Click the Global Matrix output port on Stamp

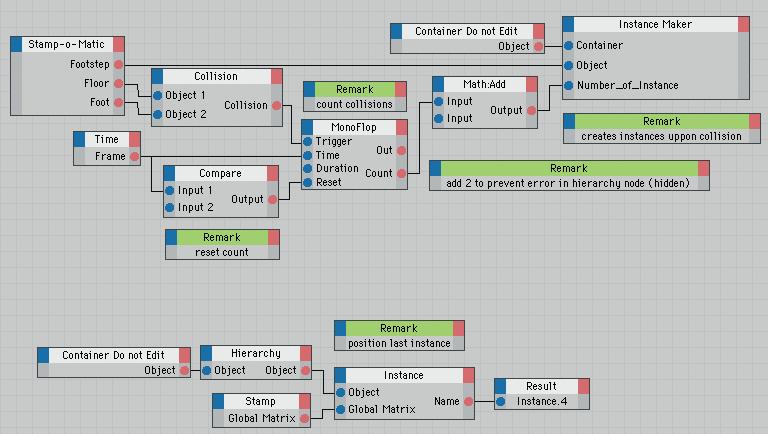pos(305,418)
